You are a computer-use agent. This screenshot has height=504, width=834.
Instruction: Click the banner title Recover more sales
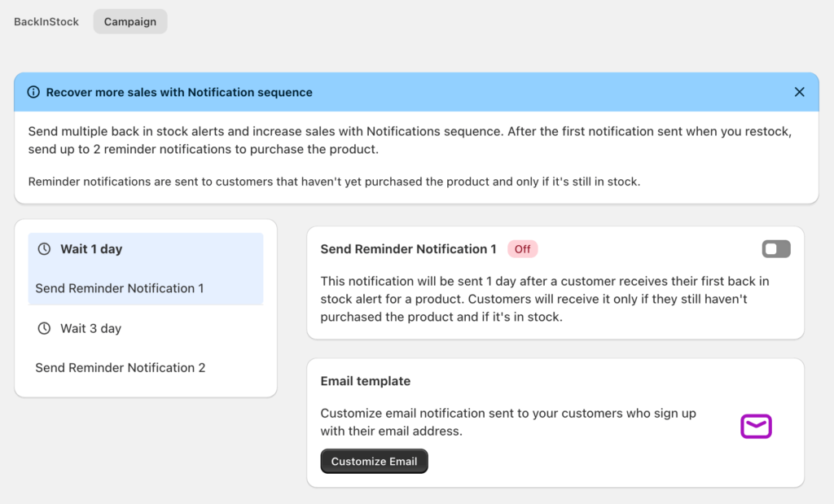tap(179, 92)
